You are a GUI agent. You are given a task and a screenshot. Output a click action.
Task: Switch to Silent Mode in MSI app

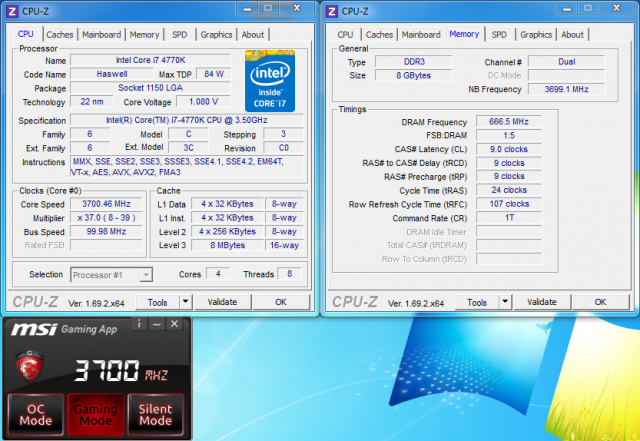pos(156,414)
